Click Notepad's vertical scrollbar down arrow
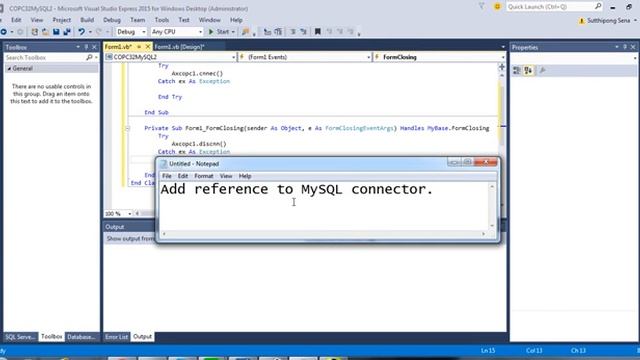The width and height of the screenshot is (640, 360). click(492, 226)
